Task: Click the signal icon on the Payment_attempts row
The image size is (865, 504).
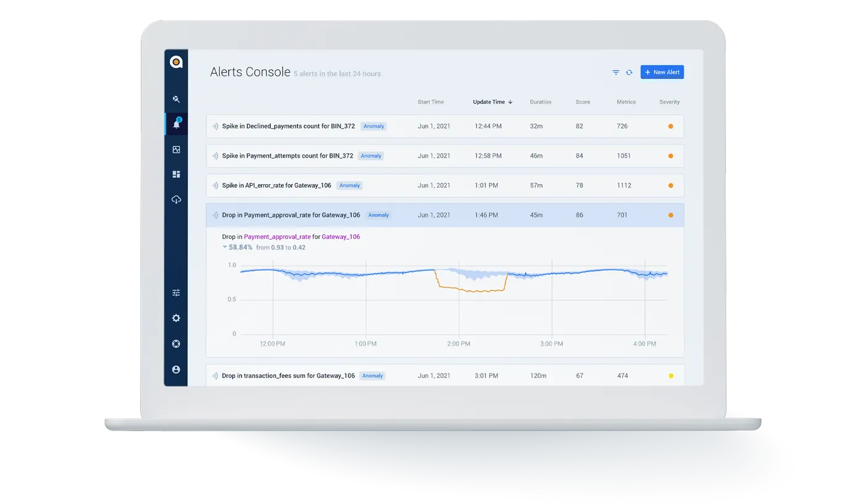Action: (215, 156)
